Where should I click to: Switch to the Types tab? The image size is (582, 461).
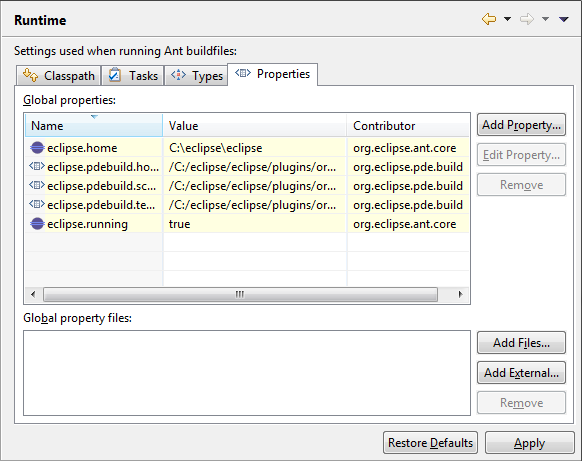(x=196, y=76)
